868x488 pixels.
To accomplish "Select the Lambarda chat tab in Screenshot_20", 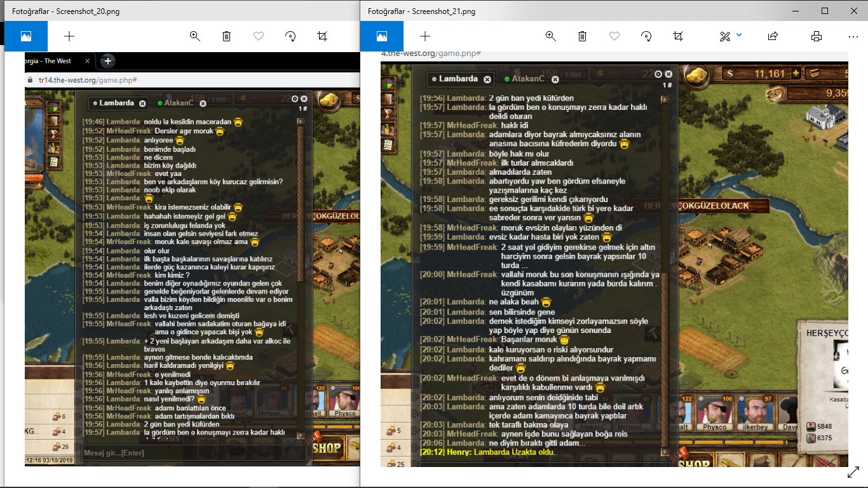I will click(x=116, y=103).
